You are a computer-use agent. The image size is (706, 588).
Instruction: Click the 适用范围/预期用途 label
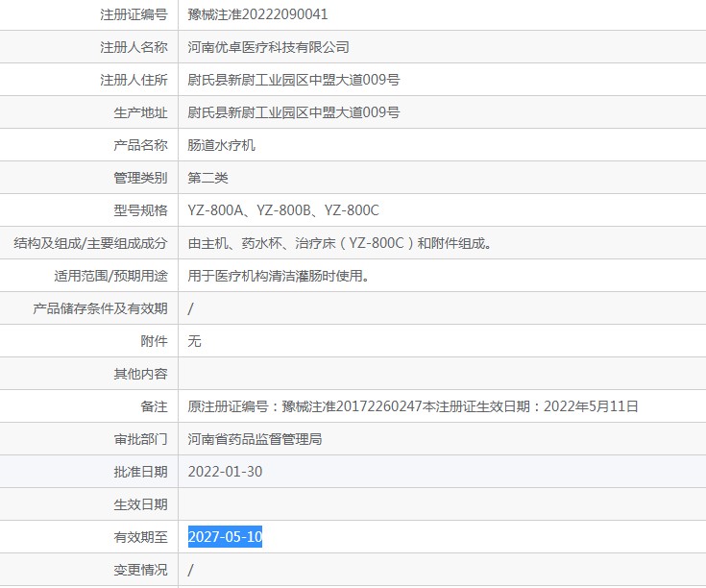pyautogui.click(x=110, y=276)
